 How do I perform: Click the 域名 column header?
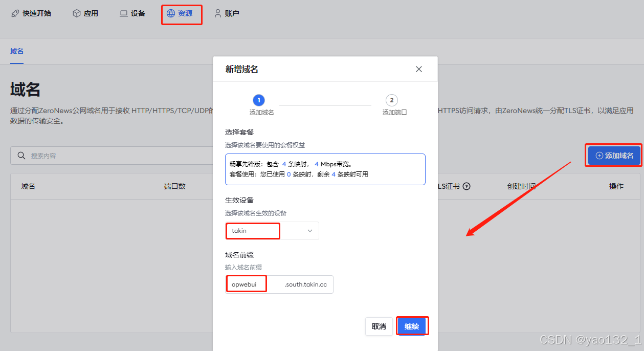click(x=28, y=186)
